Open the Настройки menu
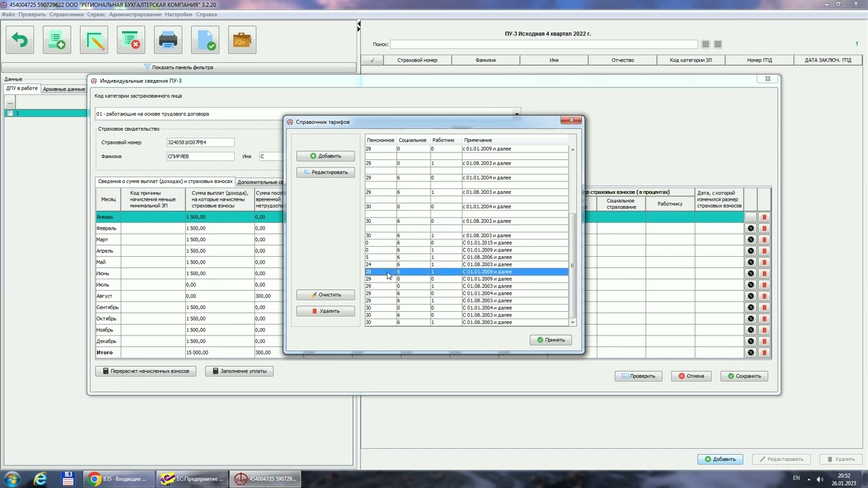The height and width of the screenshot is (488, 868). pyautogui.click(x=178, y=14)
